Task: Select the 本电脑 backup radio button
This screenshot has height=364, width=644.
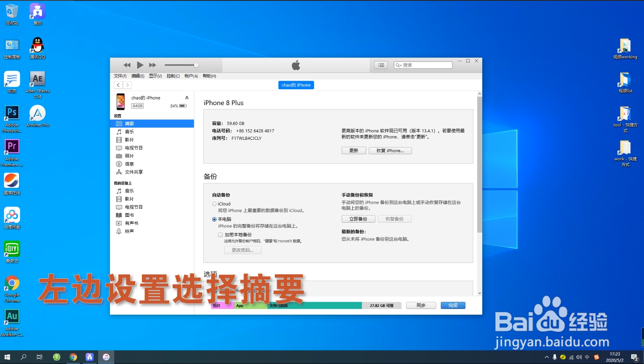Action: (x=214, y=219)
